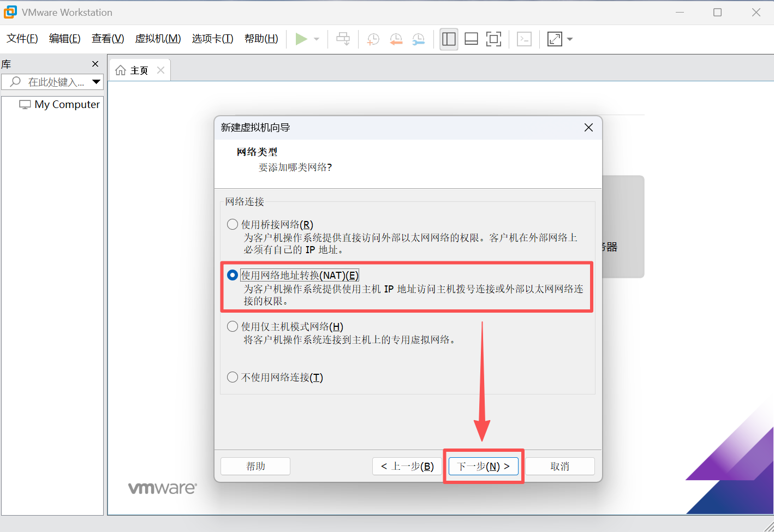Select 不使用网络连接(T) radio button
Image resolution: width=774 pixels, height=532 pixels.
click(x=233, y=377)
